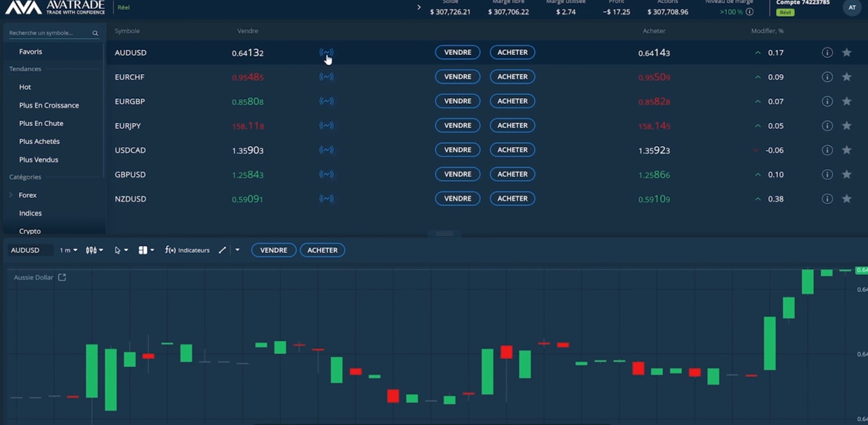
Task: Open candlestick chart type dropdown
Action: click(94, 250)
